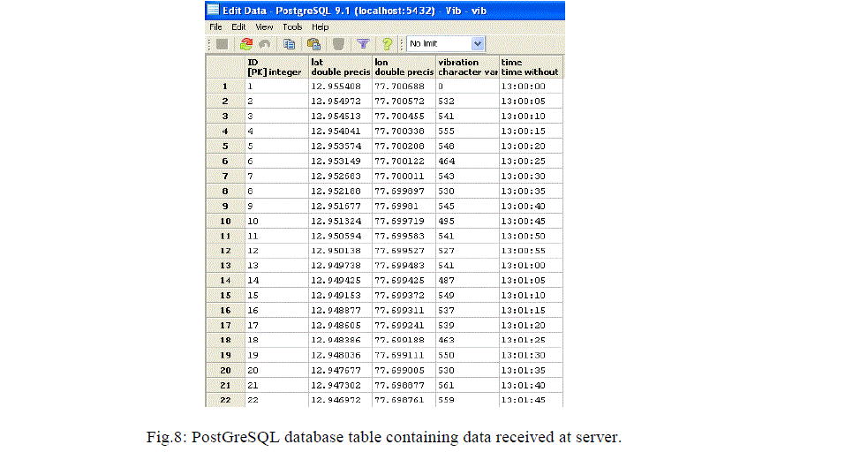Click the Paste clipboard icon
Viewport: 868px width, 452px height.
click(313, 43)
